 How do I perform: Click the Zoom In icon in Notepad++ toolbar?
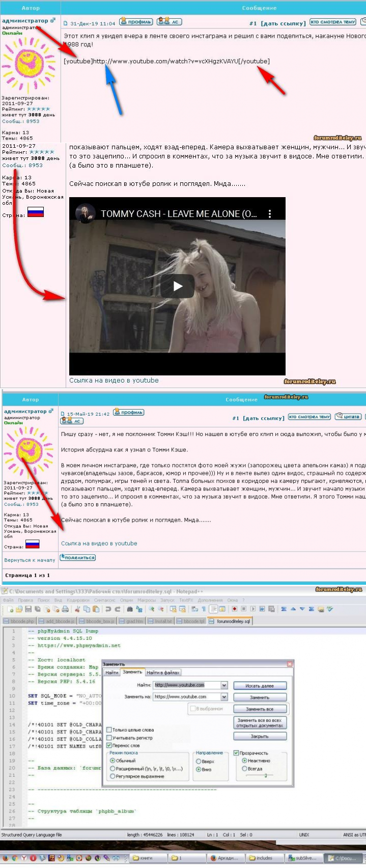point(152,609)
